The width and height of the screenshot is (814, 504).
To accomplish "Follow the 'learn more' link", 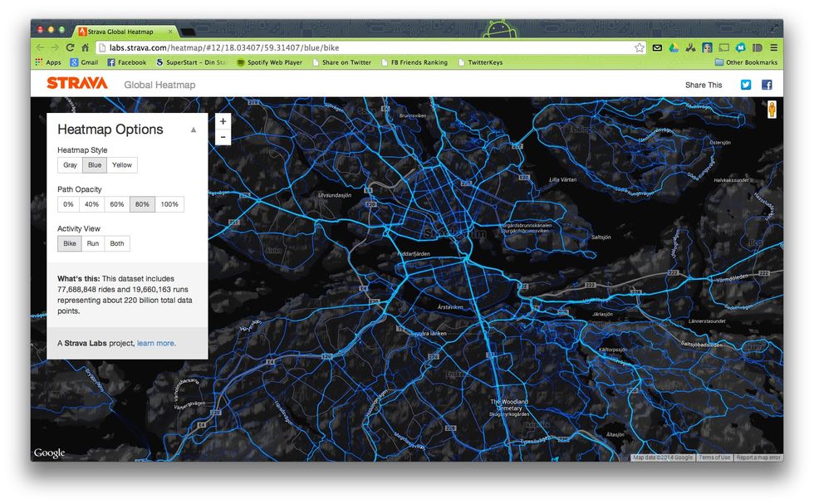I will (x=155, y=343).
